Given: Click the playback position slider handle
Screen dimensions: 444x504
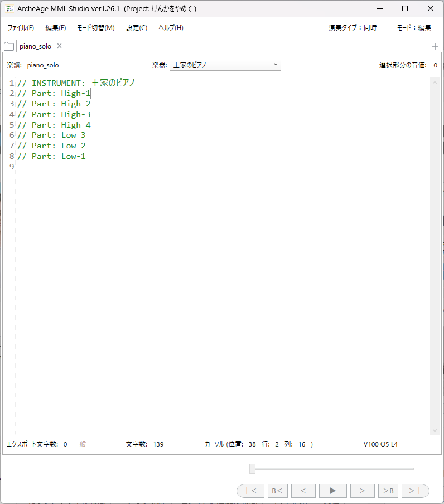Looking at the screenshot, I should [x=252, y=469].
